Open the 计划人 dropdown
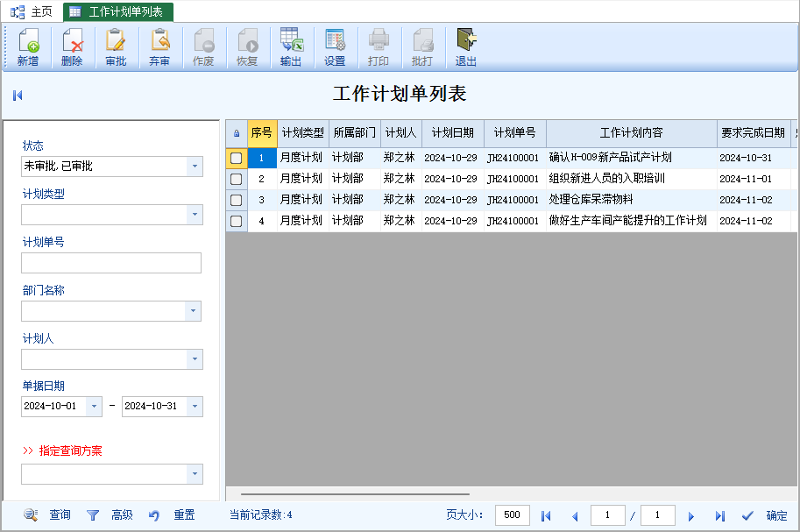 (x=195, y=359)
